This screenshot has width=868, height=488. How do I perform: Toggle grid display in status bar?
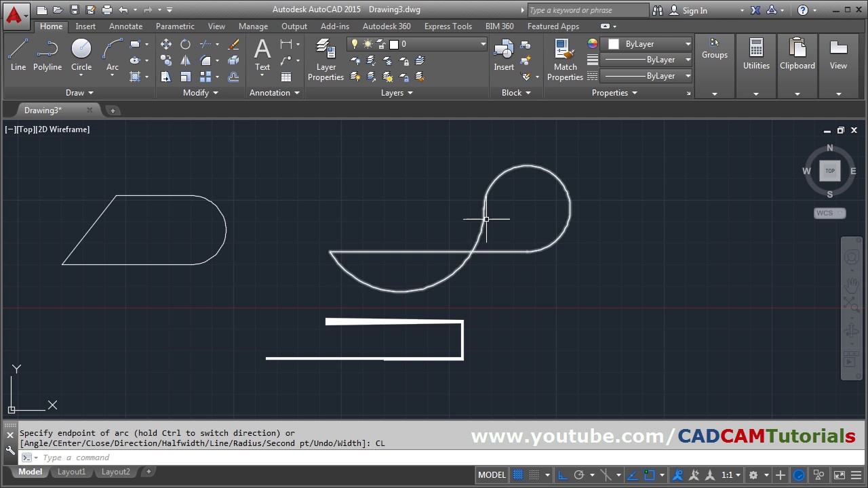tap(518, 475)
